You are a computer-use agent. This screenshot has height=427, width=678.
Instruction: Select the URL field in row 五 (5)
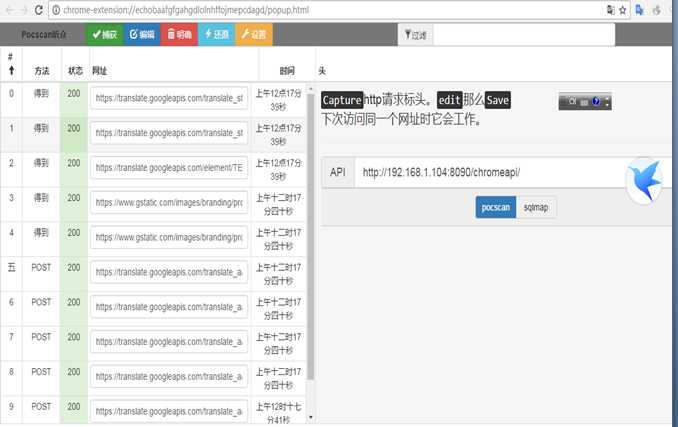coord(169,272)
